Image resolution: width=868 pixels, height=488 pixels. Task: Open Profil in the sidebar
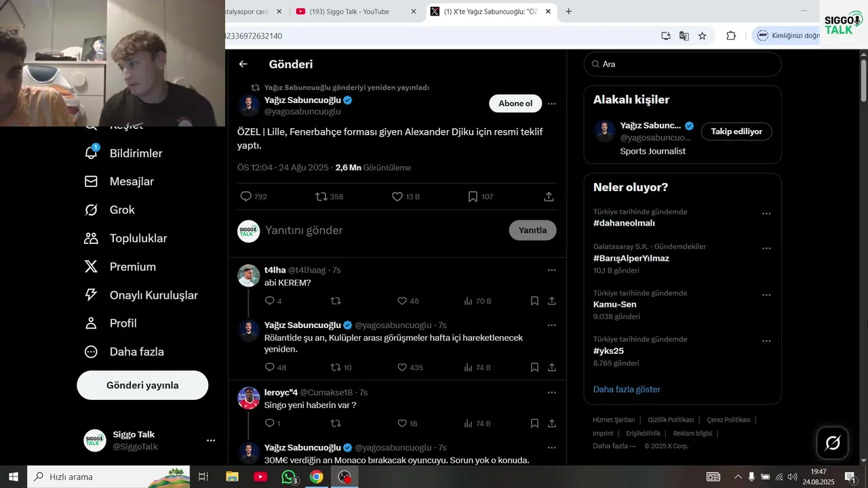pos(110,324)
